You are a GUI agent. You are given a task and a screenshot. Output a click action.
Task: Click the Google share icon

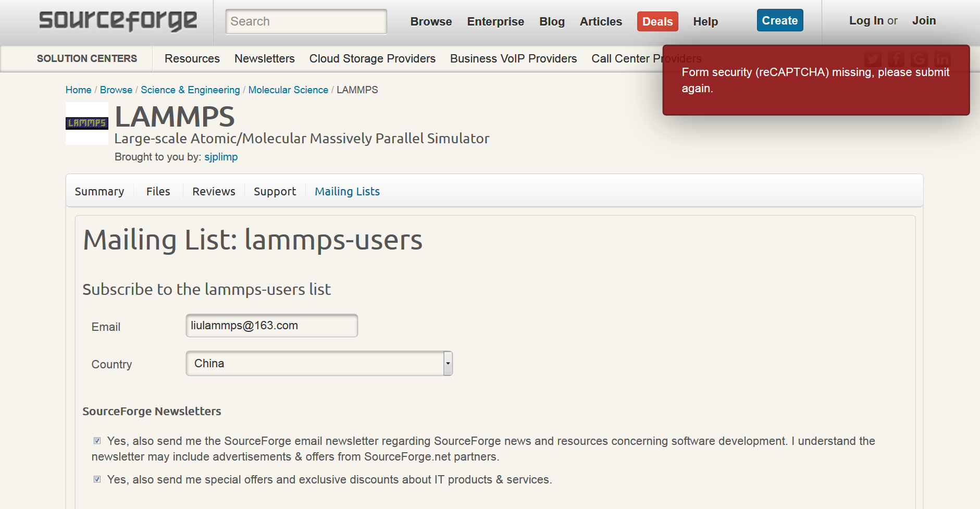(919, 59)
